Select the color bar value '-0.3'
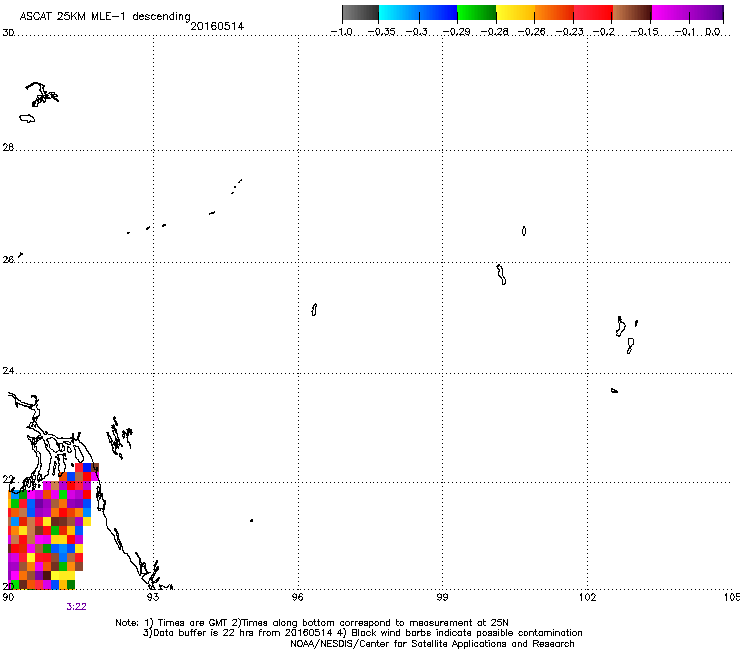The width and height of the screenshot is (740, 650). [417, 32]
